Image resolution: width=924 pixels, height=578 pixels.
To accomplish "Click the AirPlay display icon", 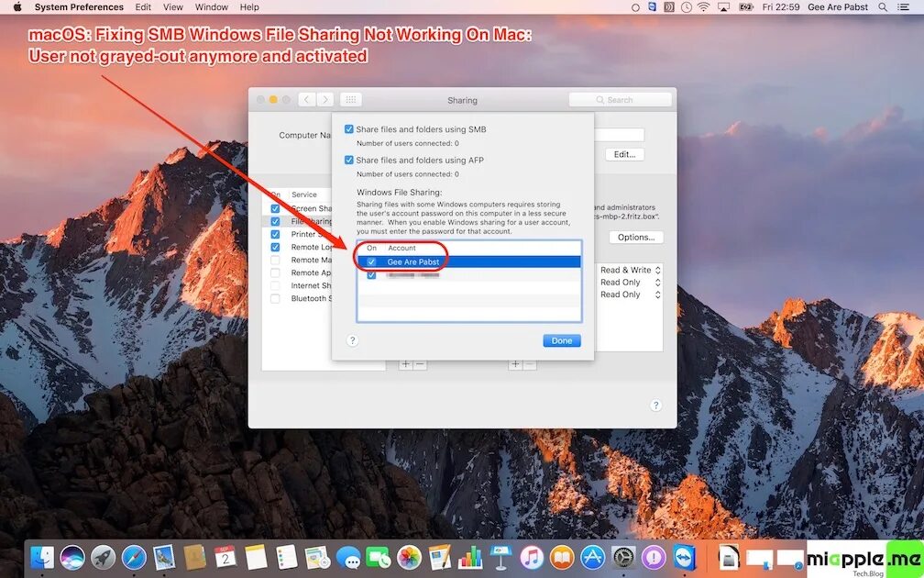I will click(x=723, y=7).
